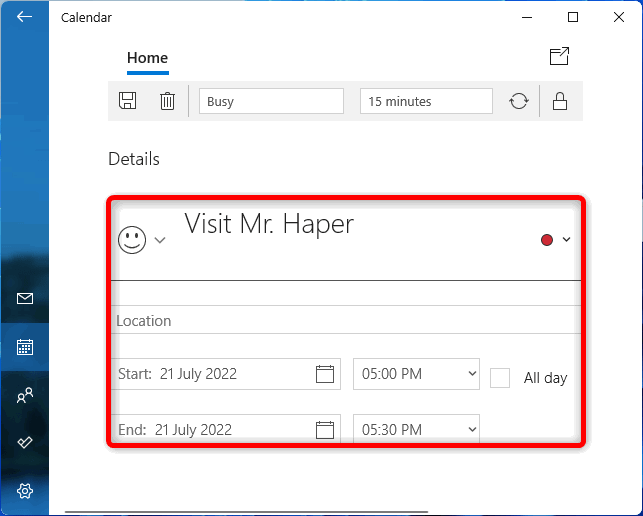Switch to Mail in the sidebar

[x=25, y=299]
